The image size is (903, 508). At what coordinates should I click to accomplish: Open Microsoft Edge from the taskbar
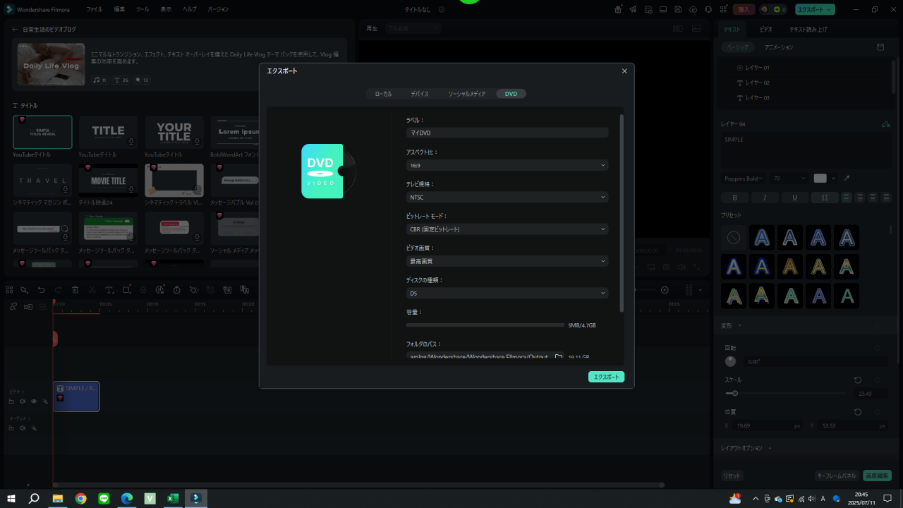127,498
